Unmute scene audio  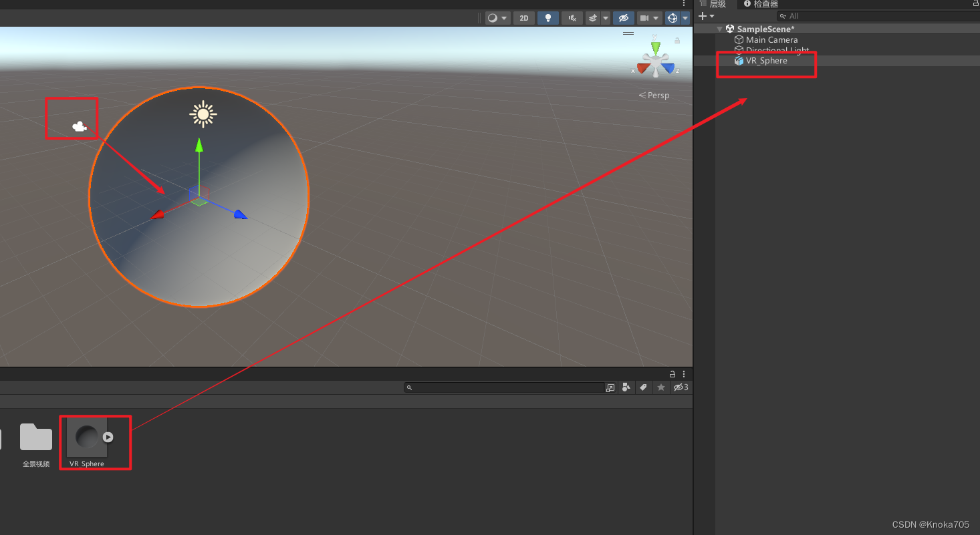click(x=572, y=18)
